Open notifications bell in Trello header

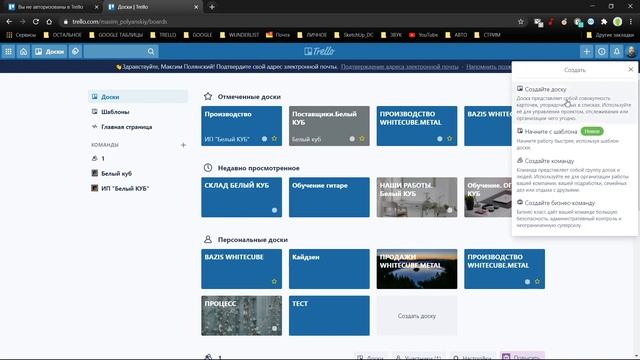tap(617, 51)
